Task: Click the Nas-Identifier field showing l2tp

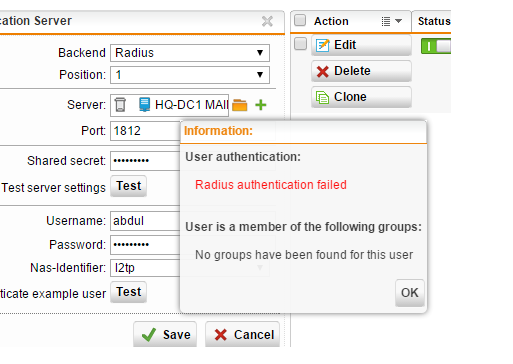Action: [x=145, y=268]
